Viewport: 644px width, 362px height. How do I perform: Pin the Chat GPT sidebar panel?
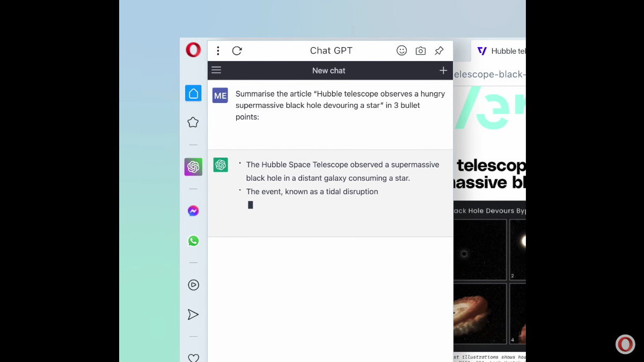[439, 51]
